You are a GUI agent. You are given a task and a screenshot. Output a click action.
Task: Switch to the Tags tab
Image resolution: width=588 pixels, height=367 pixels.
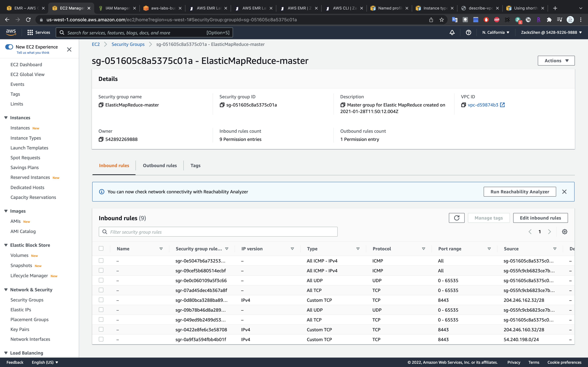pos(195,165)
